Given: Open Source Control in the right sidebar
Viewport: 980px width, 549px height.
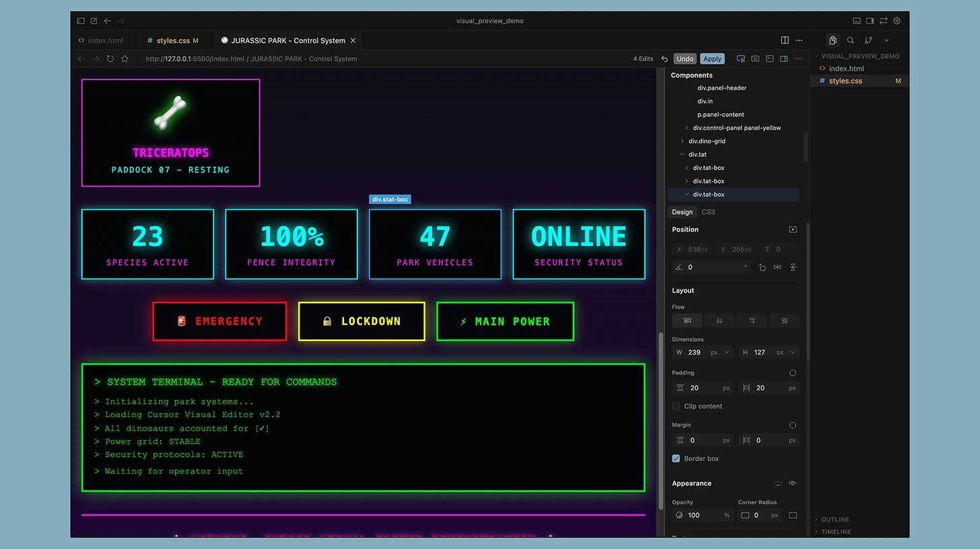Looking at the screenshot, I should pyautogui.click(x=867, y=40).
